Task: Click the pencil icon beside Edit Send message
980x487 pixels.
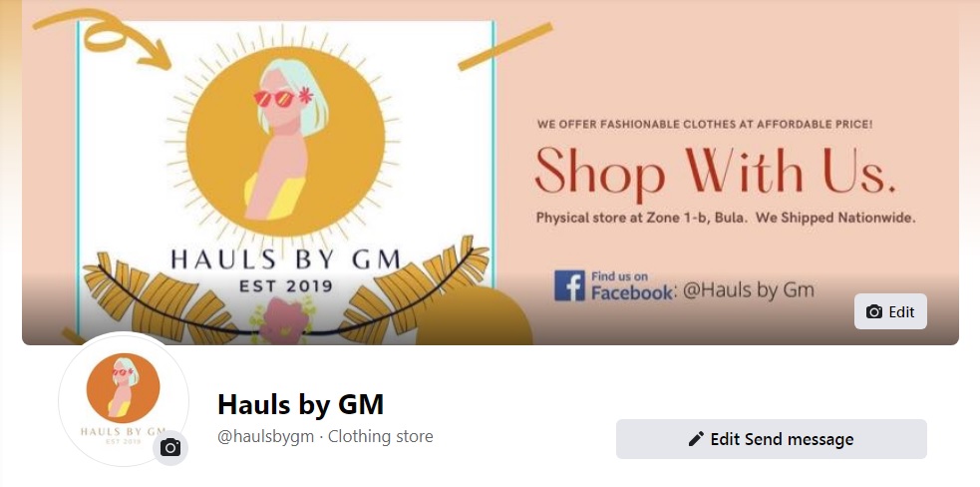Action: [696, 439]
